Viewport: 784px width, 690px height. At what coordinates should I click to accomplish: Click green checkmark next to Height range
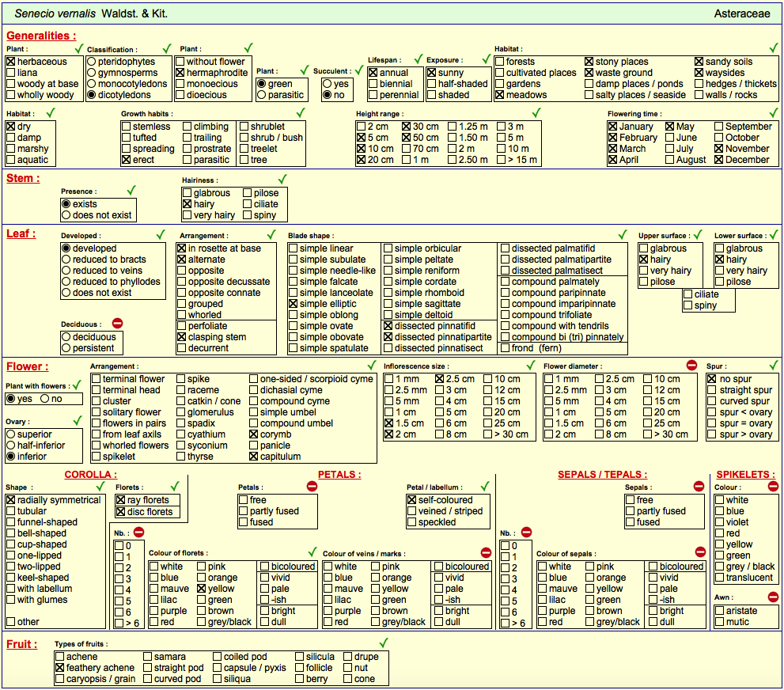tap(536, 113)
